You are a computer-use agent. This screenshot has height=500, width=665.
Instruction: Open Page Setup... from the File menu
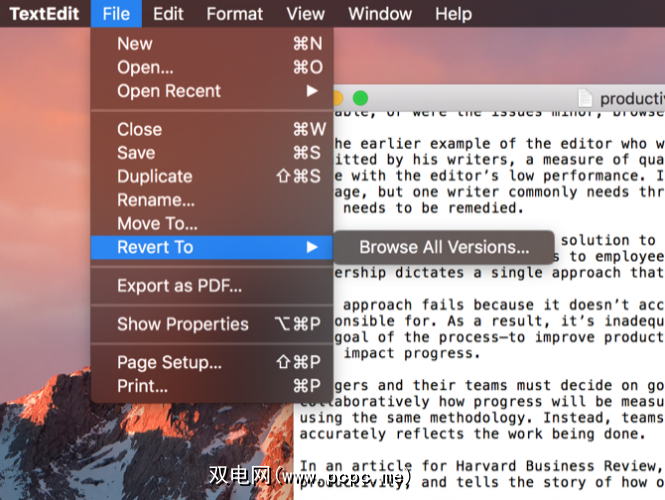click(212, 363)
